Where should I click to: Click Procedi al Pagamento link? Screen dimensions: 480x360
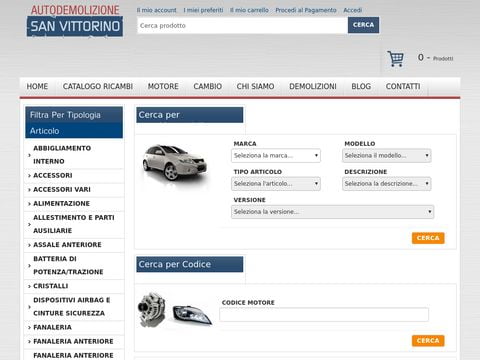(306, 10)
